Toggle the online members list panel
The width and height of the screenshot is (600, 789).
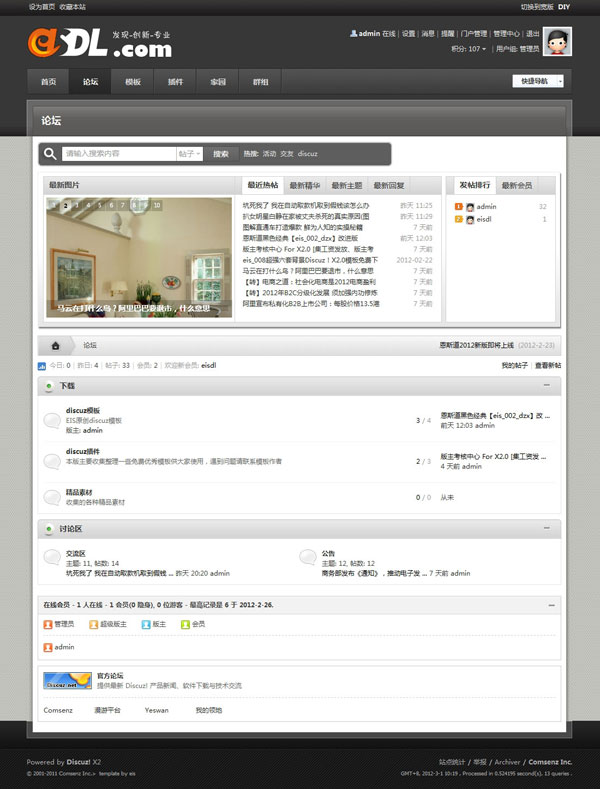550,605
